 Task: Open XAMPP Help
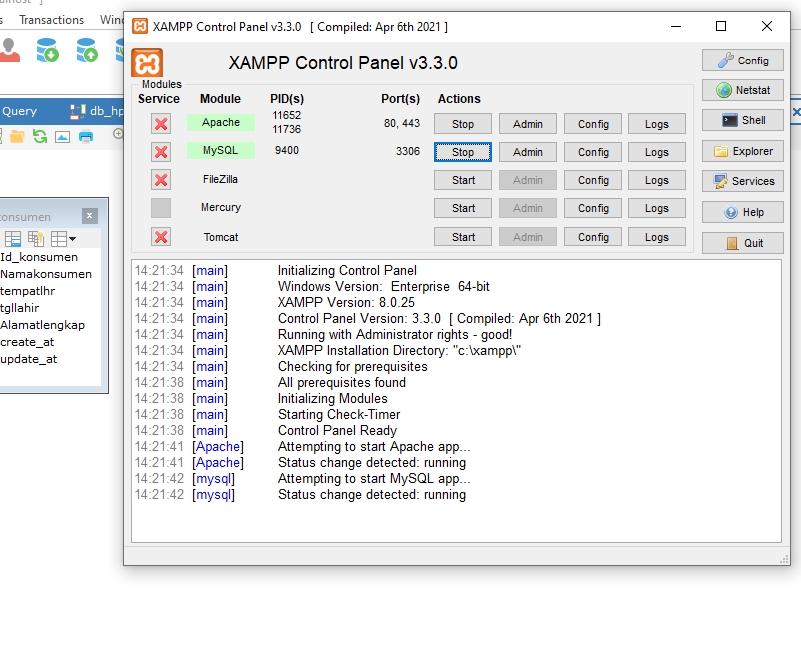click(x=742, y=212)
